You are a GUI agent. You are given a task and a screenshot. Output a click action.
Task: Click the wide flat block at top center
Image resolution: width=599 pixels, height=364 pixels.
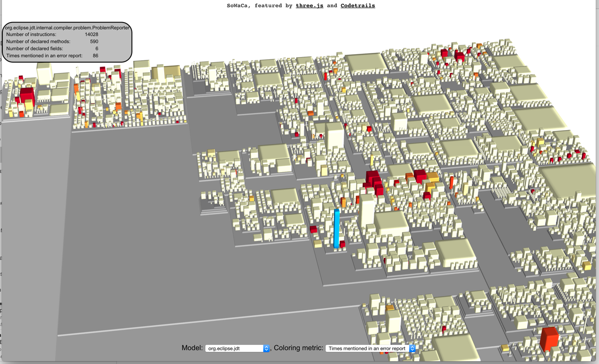366,62
